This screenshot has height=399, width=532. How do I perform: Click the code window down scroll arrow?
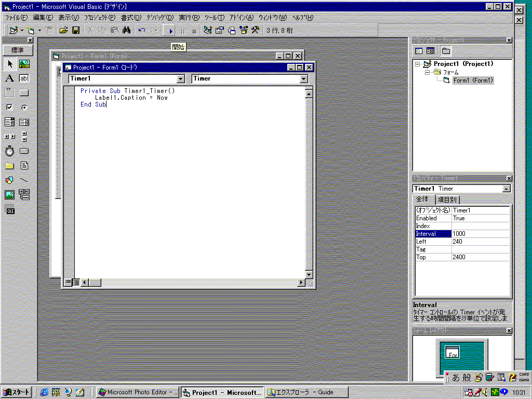309,274
